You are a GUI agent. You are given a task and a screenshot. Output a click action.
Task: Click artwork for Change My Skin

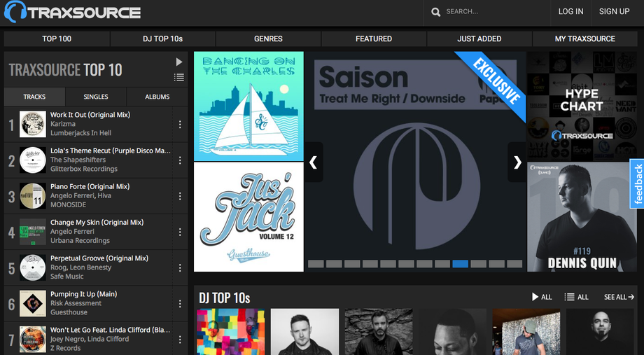tap(33, 232)
